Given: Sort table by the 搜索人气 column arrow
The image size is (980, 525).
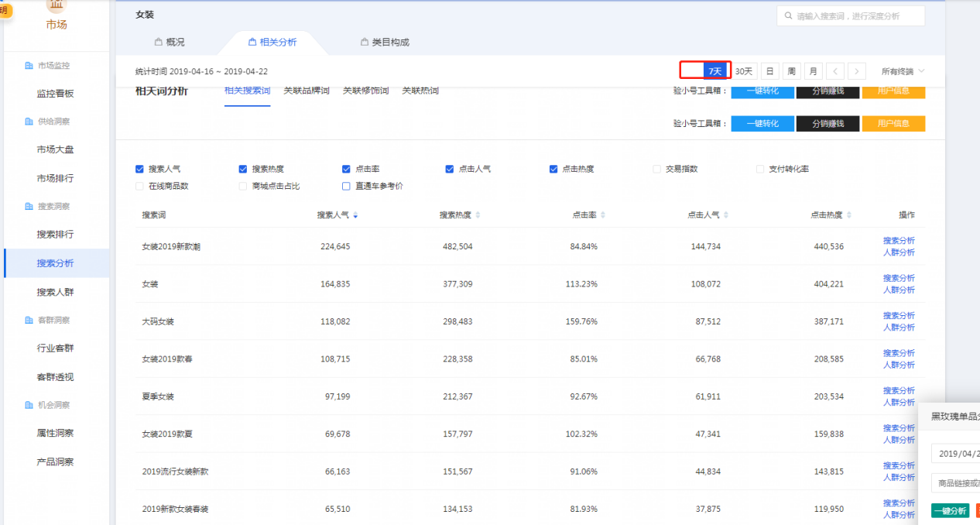Looking at the screenshot, I should [x=355, y=215].
